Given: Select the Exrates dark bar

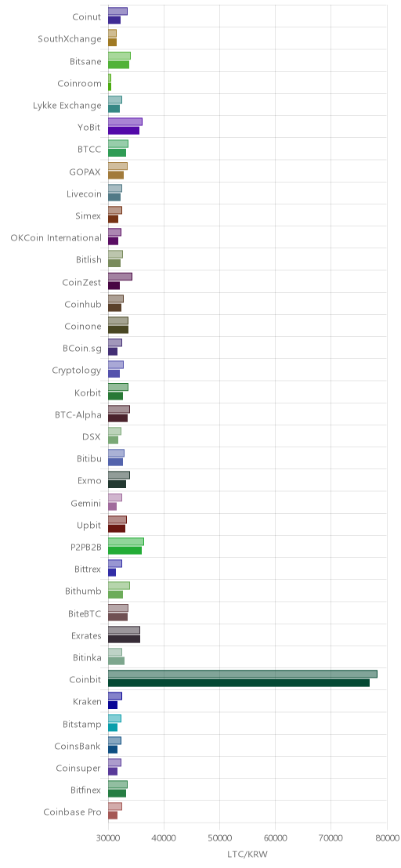Looking at the screenshot, I should click(124, 638).
